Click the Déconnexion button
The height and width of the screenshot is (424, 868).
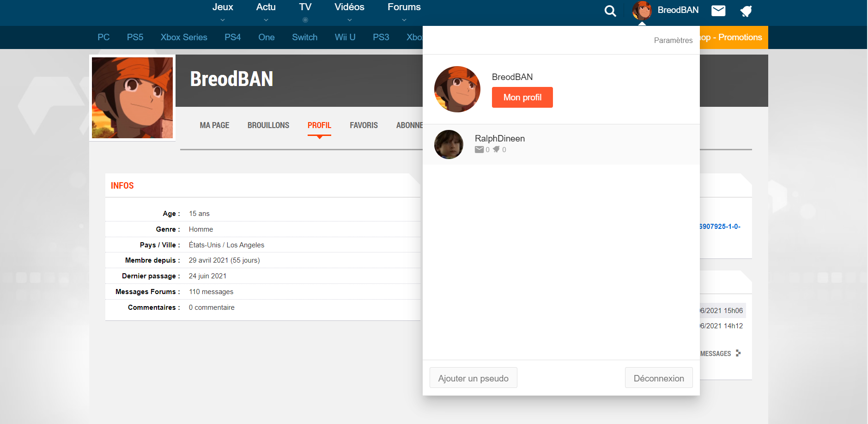point(659,378)
